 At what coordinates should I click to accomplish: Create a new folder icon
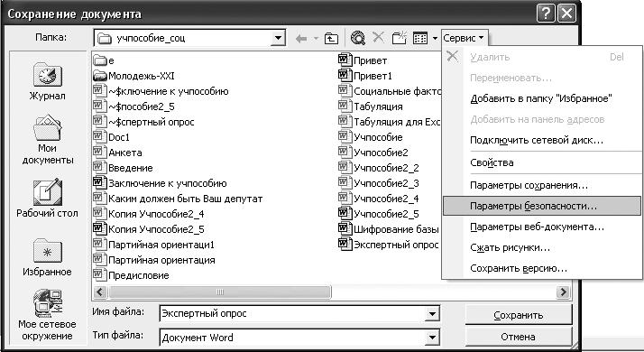coord(399,37)
